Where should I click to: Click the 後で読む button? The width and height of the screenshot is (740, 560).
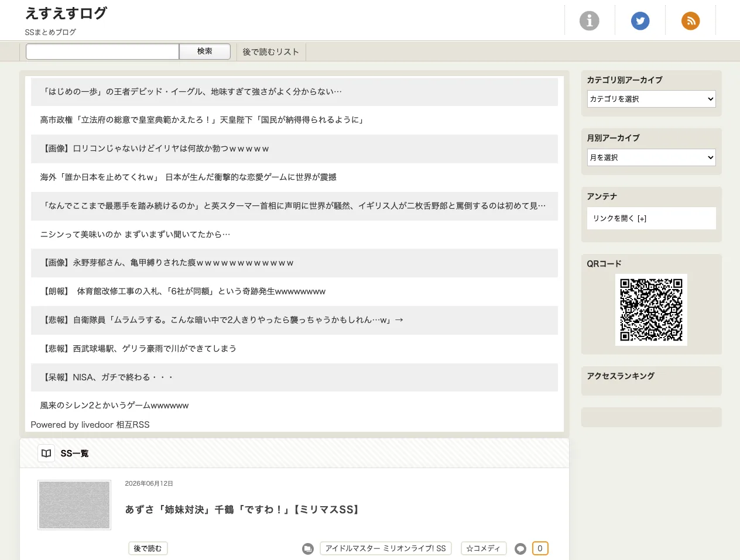click(x=148, y=548)
